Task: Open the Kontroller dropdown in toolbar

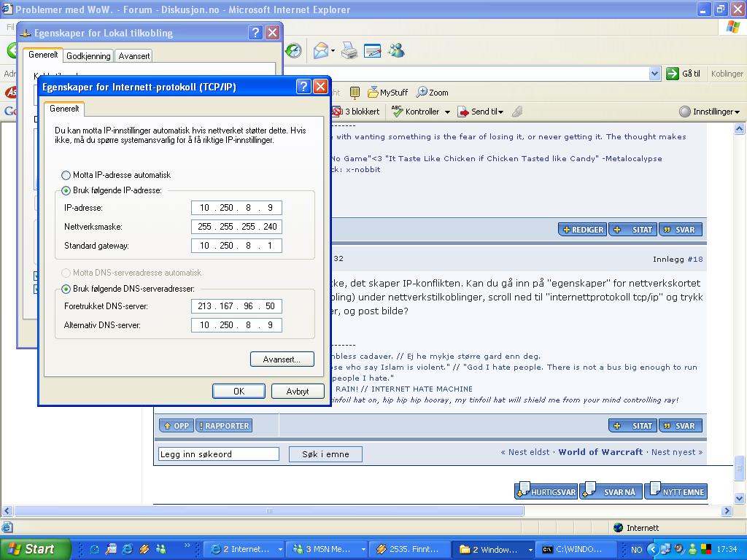Action: (x=446, y=112)
